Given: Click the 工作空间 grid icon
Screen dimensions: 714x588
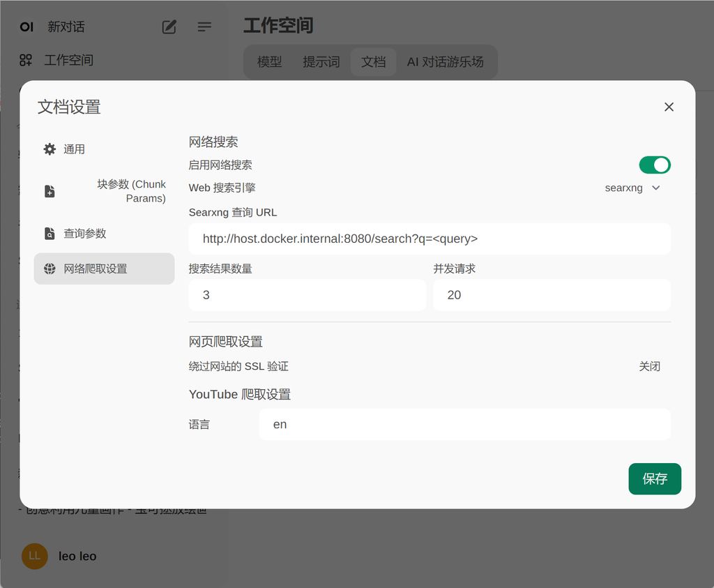Looking at the screenshot, I should click(26, 60).
